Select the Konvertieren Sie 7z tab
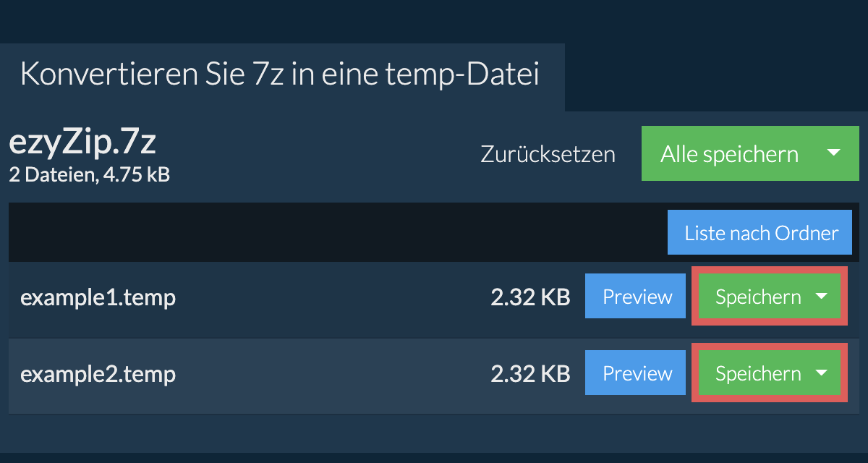Image resolution: width=868 pixels, height=463 pixels. click(281, 76)
